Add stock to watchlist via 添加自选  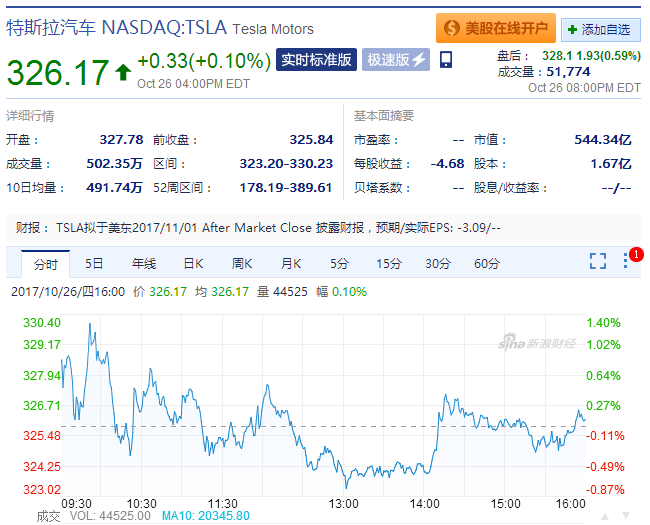600,29
